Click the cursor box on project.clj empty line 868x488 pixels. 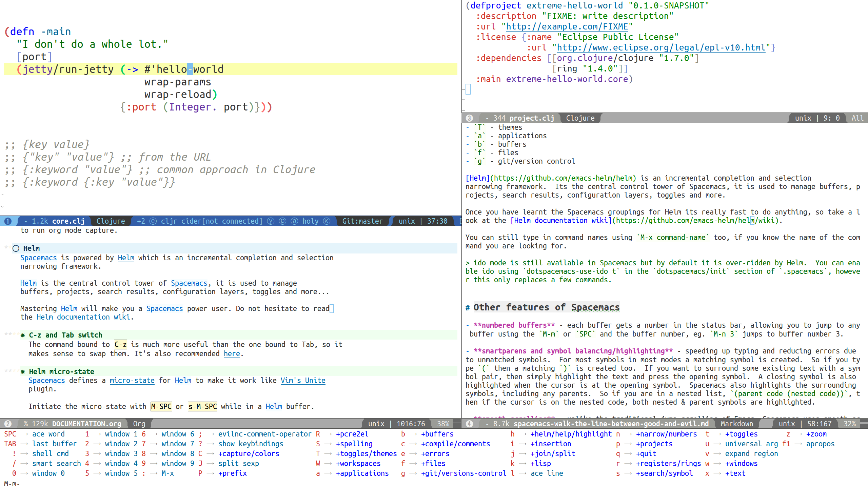(x=468, y=89)
